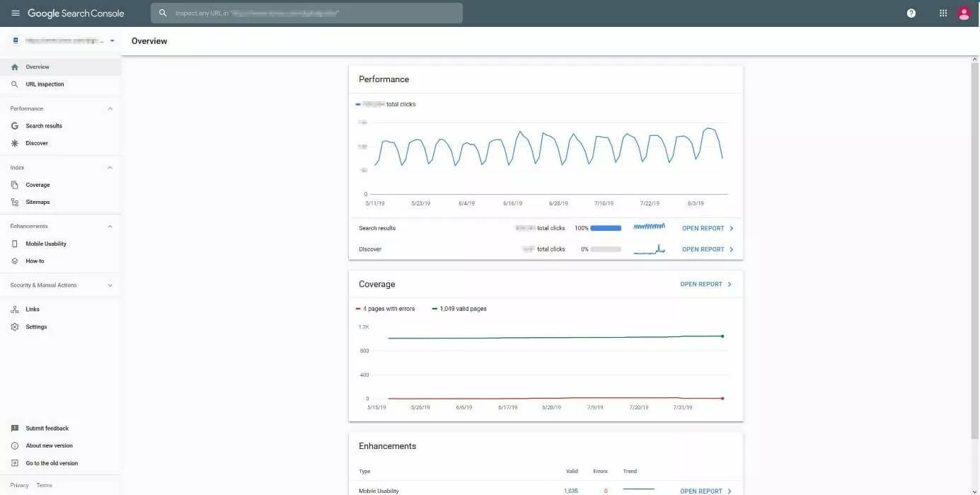Collapse the Index sidebar section
980x495 pixels.
click(110, 168)
